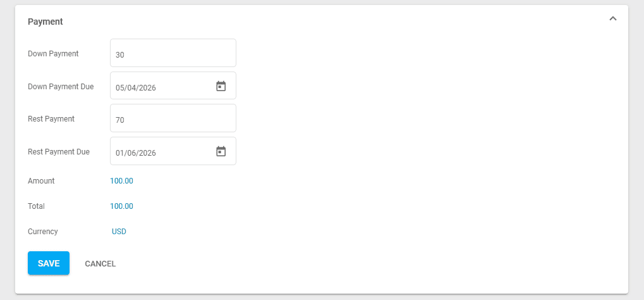Click the Payment section title
The height and width of the screenshot is (300, 644).
pyautogui.click(x=46, y=22)
